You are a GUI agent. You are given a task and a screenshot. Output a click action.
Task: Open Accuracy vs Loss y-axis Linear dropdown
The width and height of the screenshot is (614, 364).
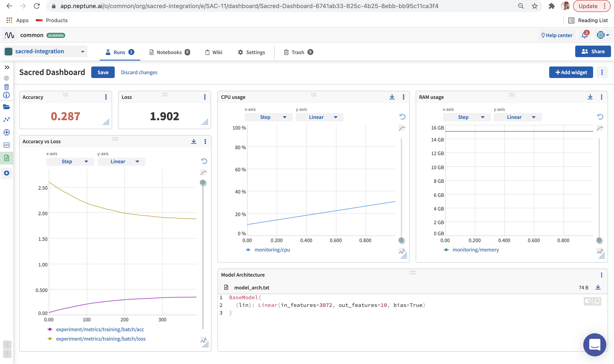(x=121, y=162)
